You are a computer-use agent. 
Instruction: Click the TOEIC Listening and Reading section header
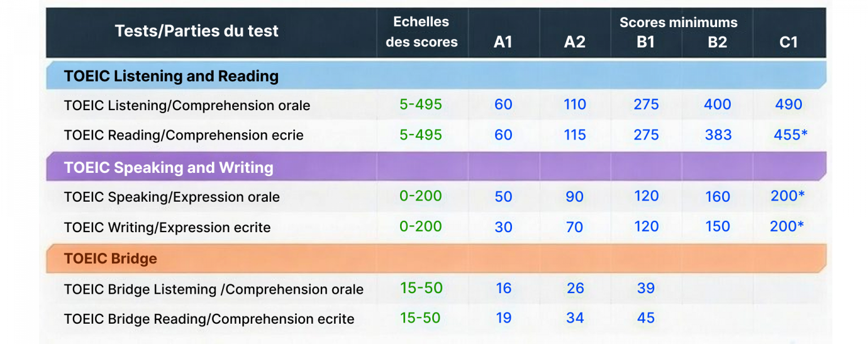pyautogui.click(x=171, y=76)
